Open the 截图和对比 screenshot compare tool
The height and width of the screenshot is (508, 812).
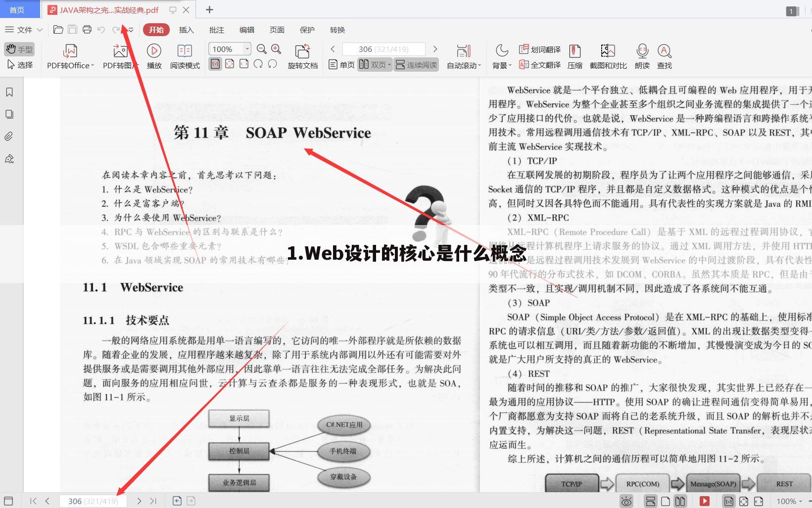[x=608, y=56]
